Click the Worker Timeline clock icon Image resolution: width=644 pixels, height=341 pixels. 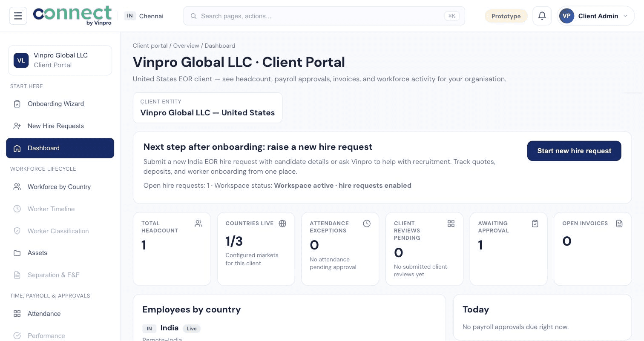(x=17, y=209)
